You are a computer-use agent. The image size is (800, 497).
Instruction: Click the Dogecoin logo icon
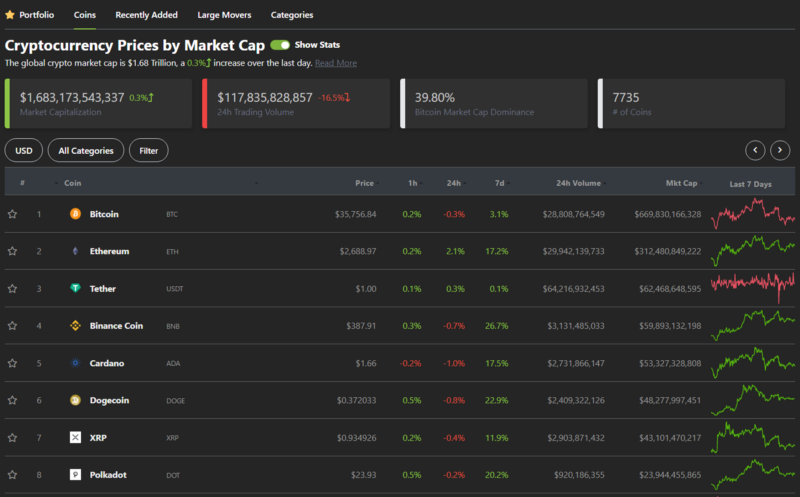pos(75,400)
